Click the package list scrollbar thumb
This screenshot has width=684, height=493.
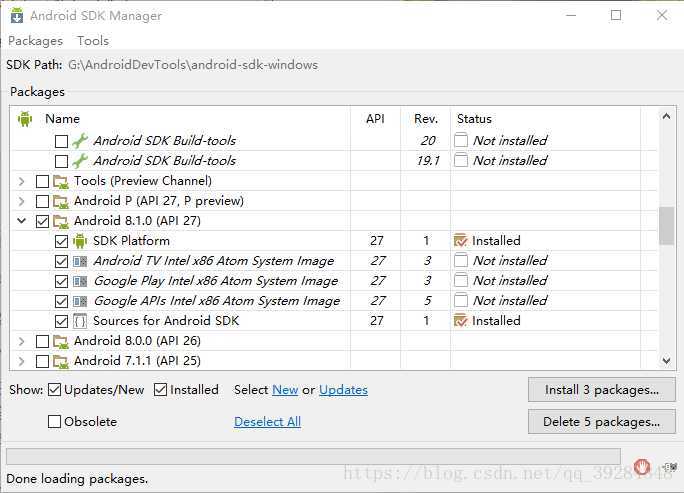(667, 226)
